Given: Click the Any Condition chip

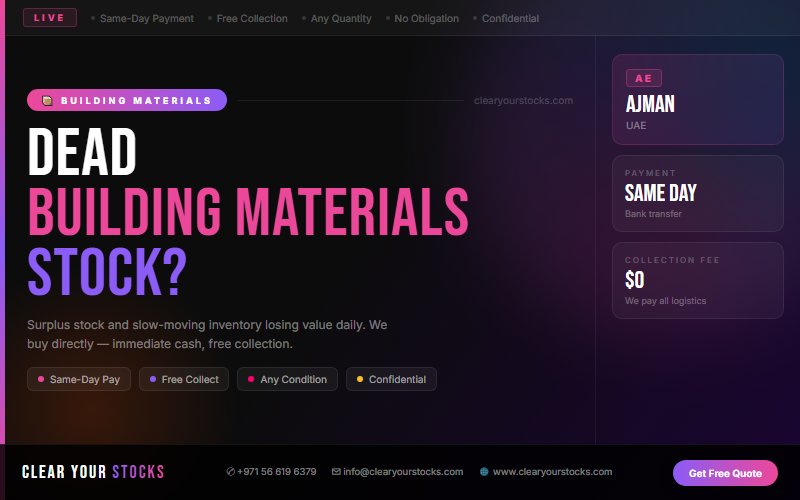Looking at the screenshot, I should click(x=287, y=379).
